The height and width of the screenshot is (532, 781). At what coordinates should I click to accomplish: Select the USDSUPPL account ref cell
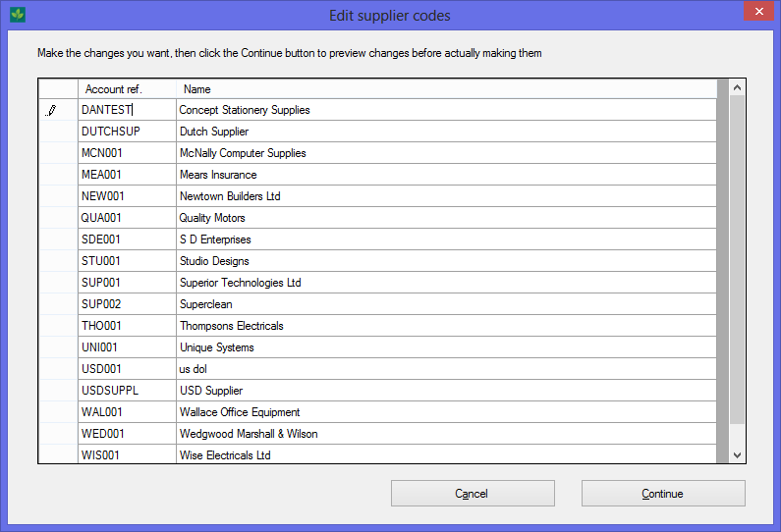(x=127, y=391)
